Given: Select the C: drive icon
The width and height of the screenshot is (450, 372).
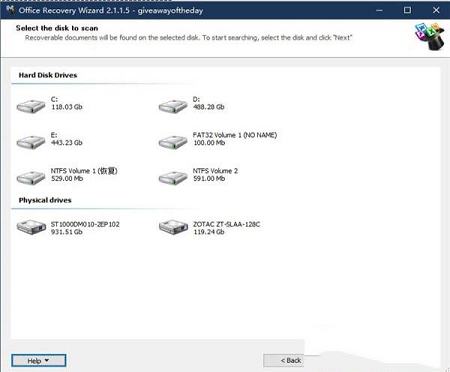Looking at the screenshot, I should coord(31,106).
